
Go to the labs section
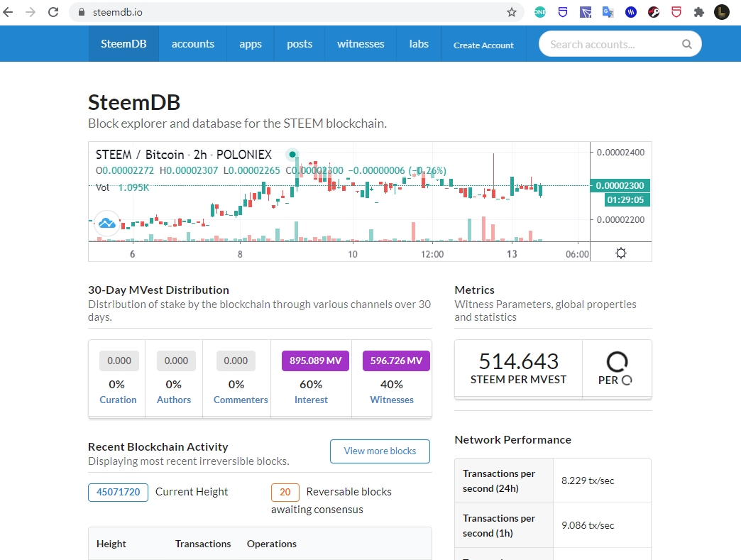(419, 44)
